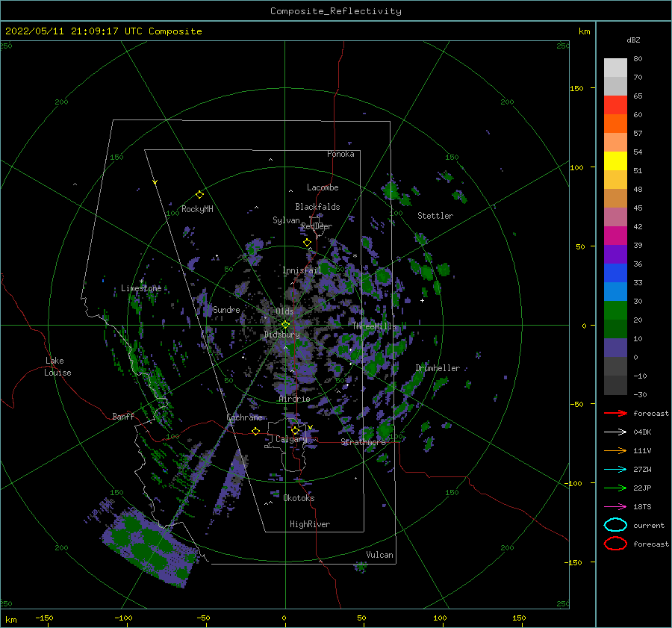This screenshot has height=628, width=672.
Task: Click the Airdrie city label
Action: point(294,399)
